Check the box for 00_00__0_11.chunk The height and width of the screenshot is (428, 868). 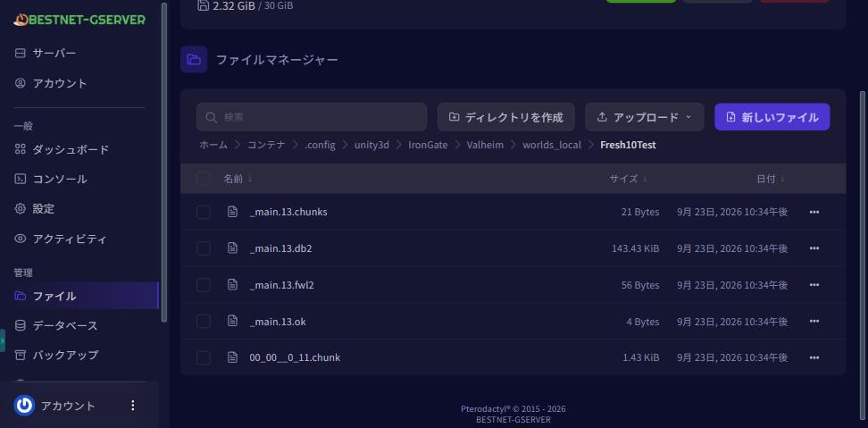(x=204, y=357)
